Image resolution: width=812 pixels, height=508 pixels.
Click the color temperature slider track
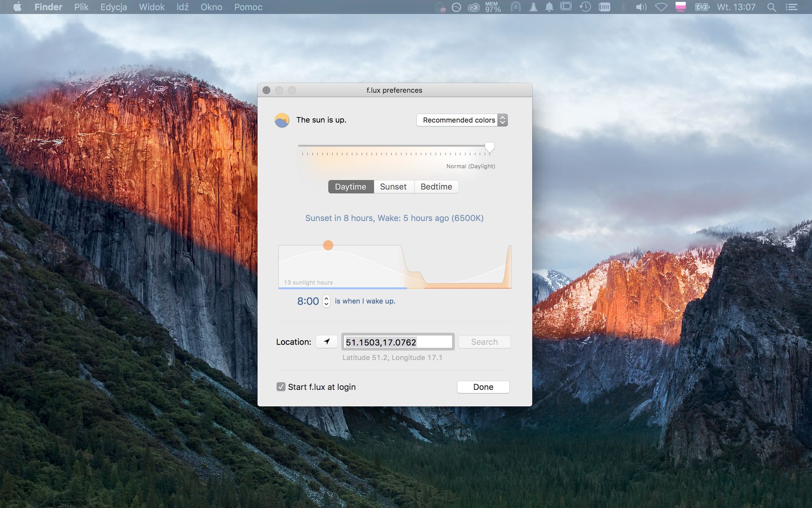pyautogui.click(x=394, y=146)
